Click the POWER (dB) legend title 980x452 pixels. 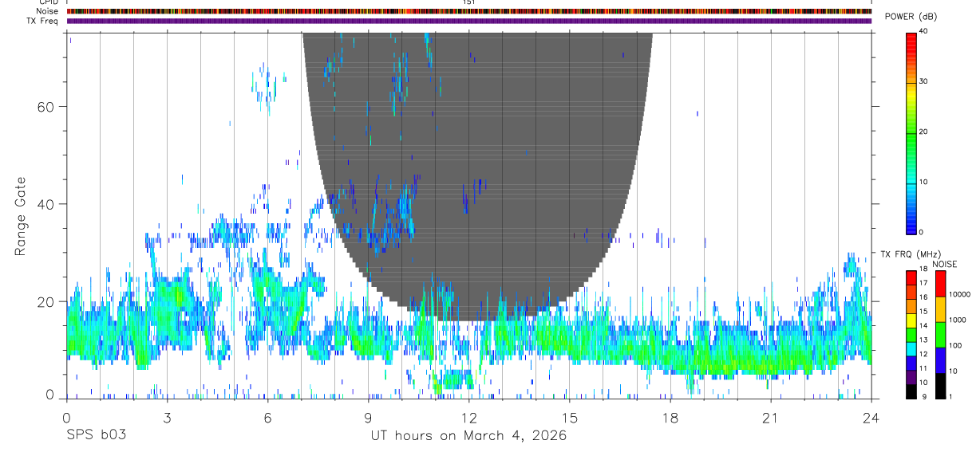(911, 17)
